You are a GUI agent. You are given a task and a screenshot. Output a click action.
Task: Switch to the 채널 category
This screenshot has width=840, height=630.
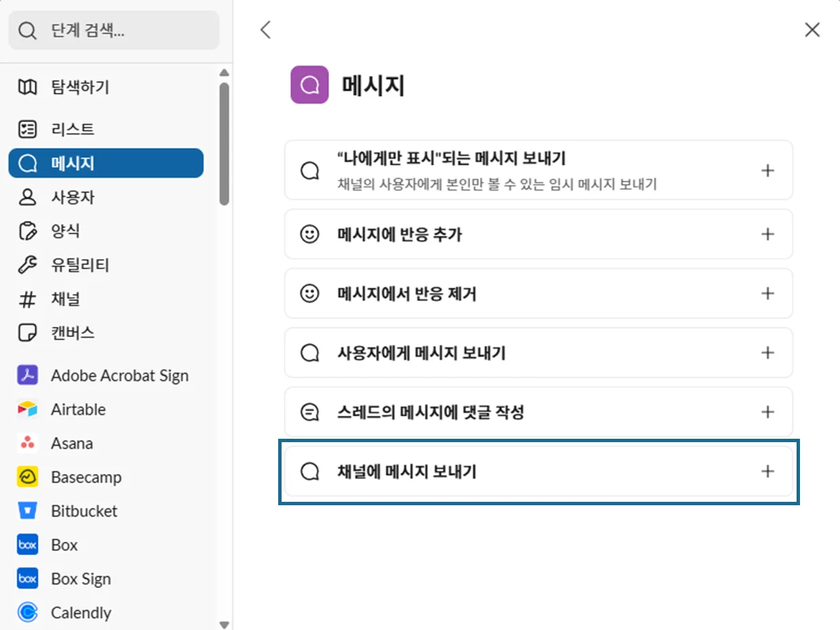coord(65,299)
